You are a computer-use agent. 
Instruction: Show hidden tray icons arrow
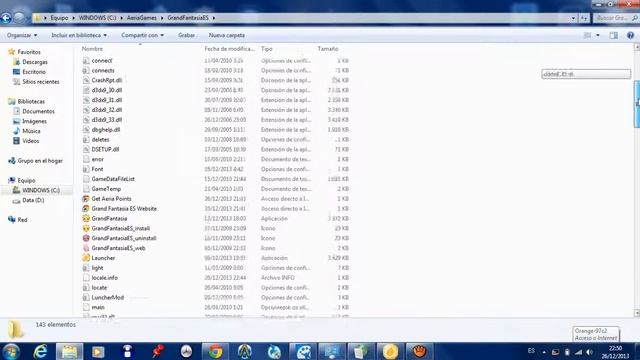coord(544,352)
